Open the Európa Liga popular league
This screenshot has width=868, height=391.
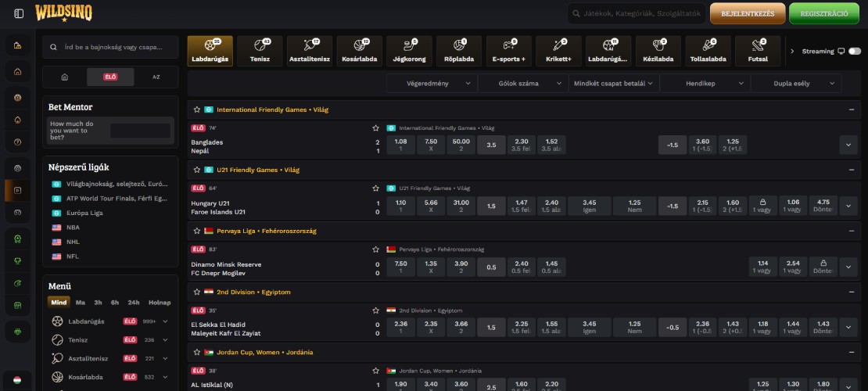85,213
